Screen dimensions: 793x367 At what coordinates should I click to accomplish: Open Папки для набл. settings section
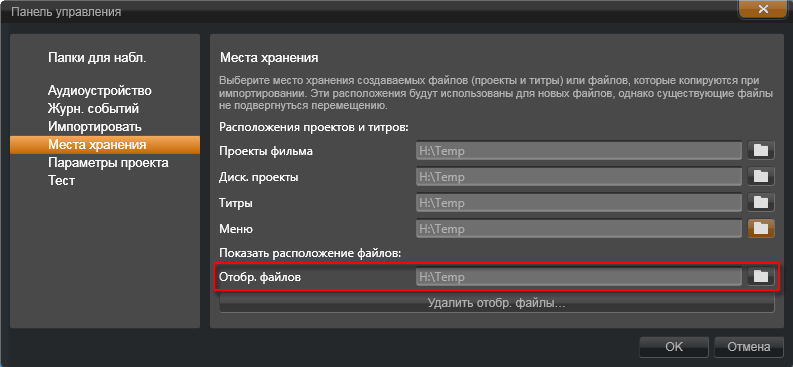point(97,58)
